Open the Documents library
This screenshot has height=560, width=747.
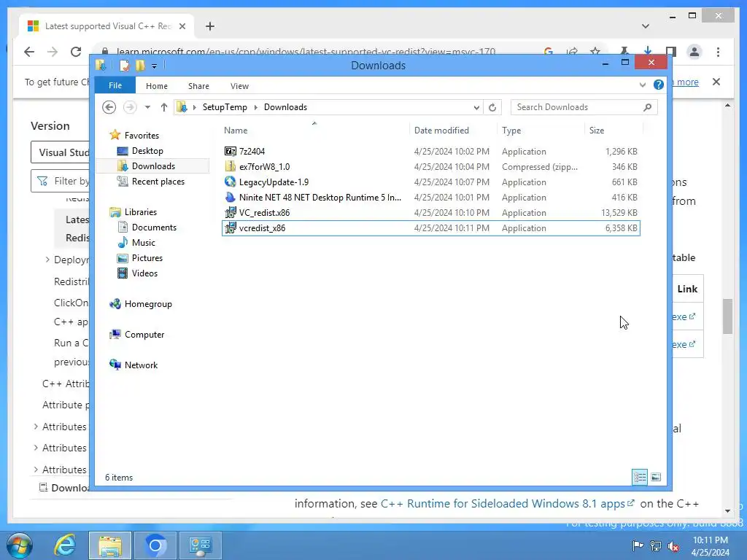[x=154, y=227]
